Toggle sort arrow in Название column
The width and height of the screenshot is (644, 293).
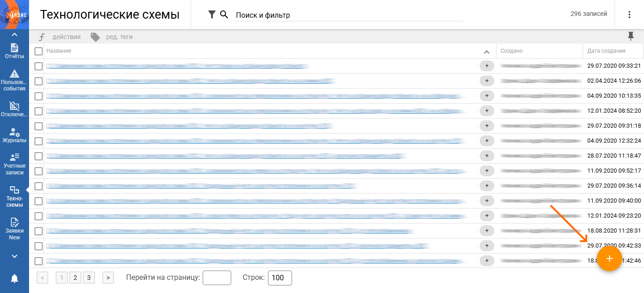coord(487,52)
